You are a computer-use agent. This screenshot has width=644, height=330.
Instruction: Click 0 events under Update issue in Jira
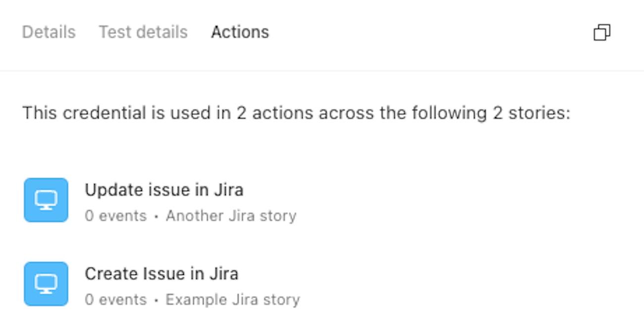[x=115, y=216]
